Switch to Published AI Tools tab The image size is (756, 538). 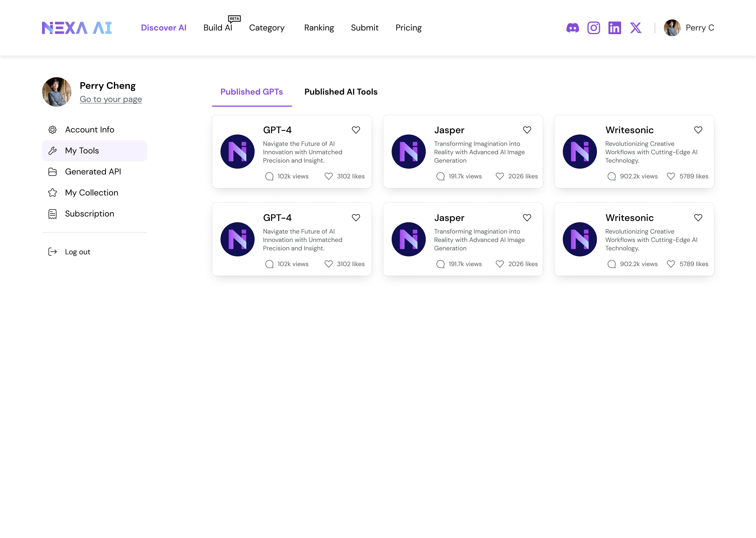(341, 92)
